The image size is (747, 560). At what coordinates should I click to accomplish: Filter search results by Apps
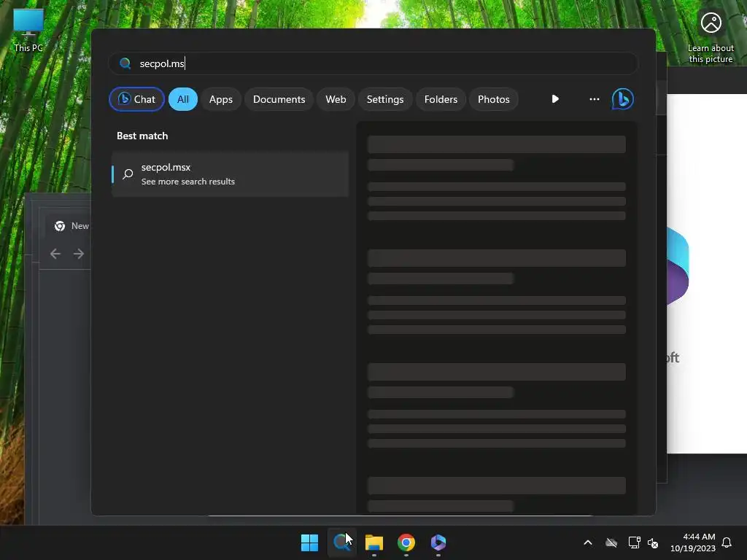(221, 99)
